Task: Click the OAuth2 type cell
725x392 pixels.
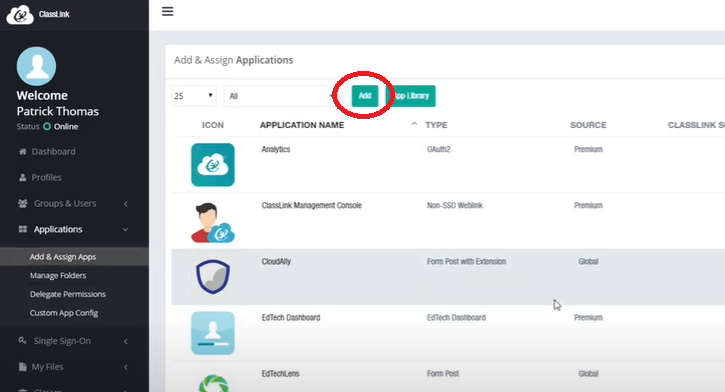Action: point(439,149)
